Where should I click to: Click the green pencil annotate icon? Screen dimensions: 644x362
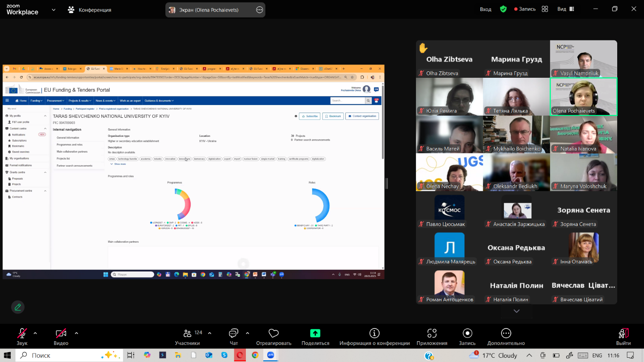click(x=18, y=307)
